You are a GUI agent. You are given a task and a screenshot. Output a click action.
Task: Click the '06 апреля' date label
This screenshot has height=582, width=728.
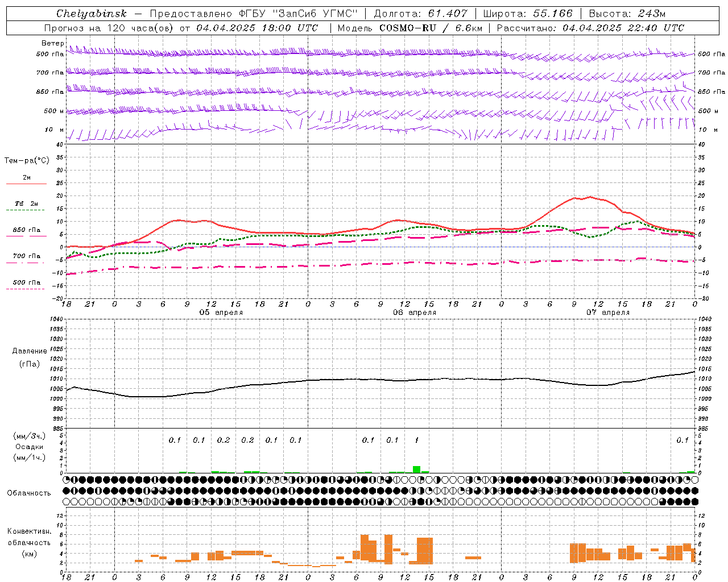tap(415, 313)
